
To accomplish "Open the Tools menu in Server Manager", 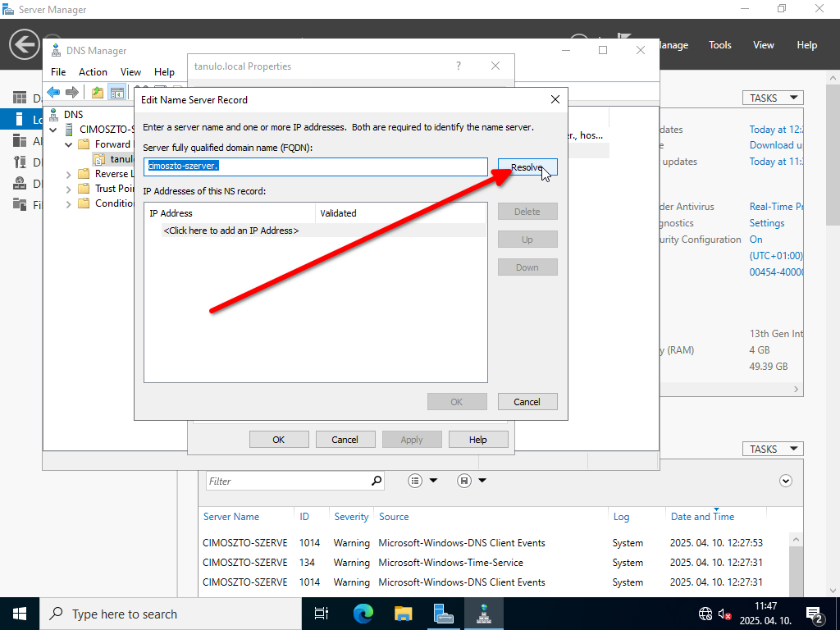I will click(719, 45).
